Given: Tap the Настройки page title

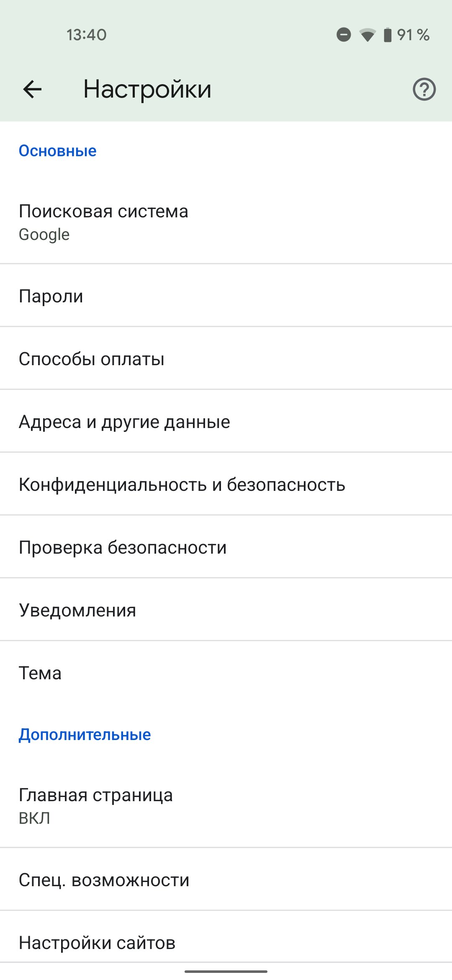Looking at the screenshot, I should point(147,89).
